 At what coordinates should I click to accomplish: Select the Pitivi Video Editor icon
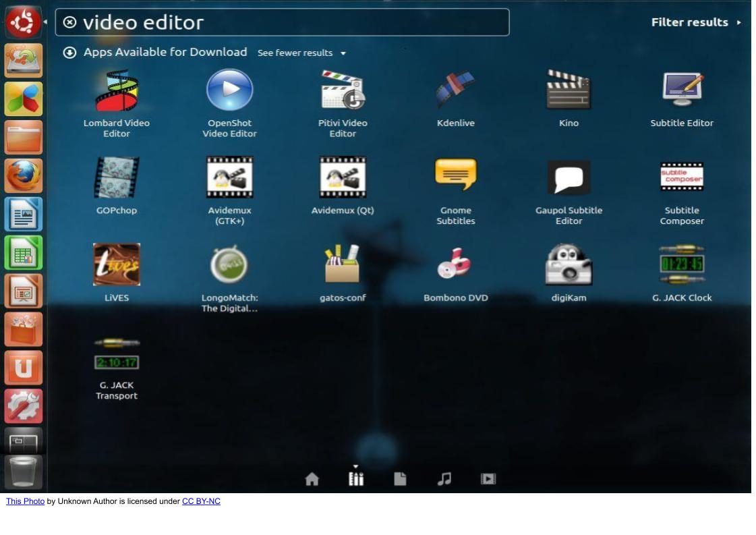click(x=343, y=90)
